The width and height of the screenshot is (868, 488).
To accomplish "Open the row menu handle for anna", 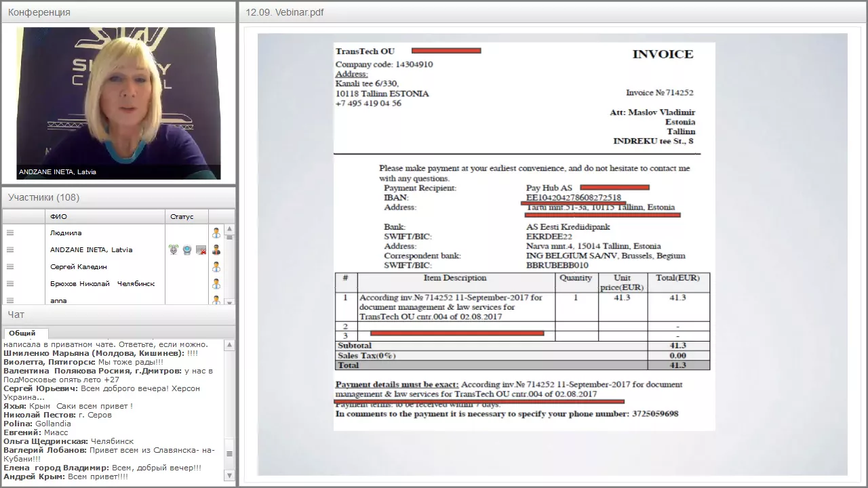I will point(10,300).
